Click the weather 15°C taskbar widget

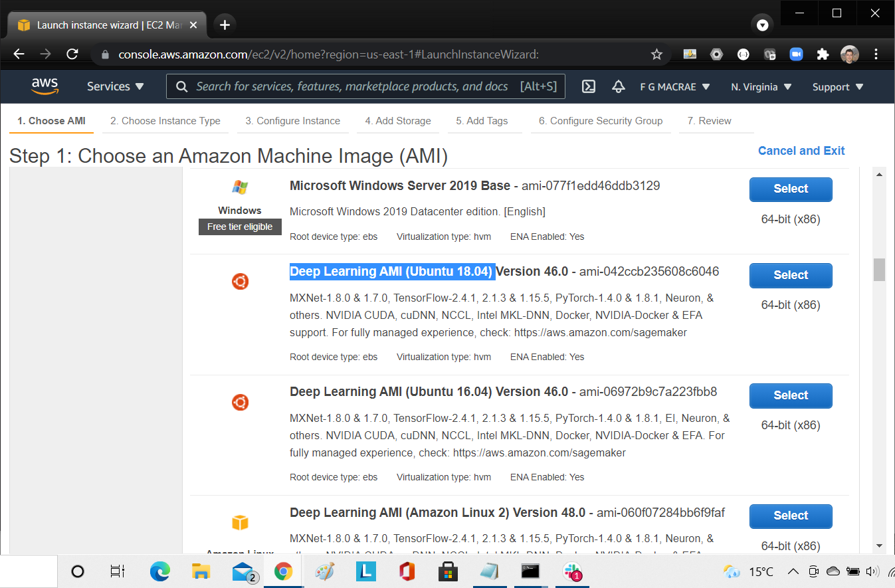pyautogui.click(x=748, y=571)
